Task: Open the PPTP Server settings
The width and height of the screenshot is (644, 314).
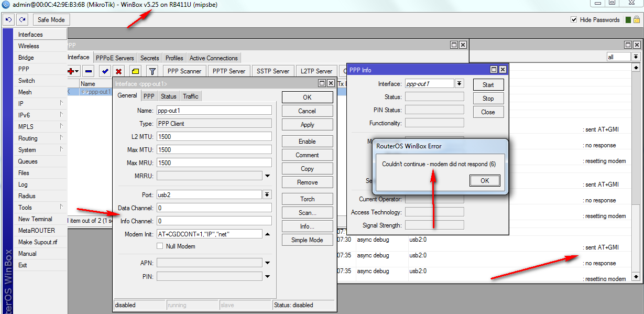Action: (x=230, y=71)
